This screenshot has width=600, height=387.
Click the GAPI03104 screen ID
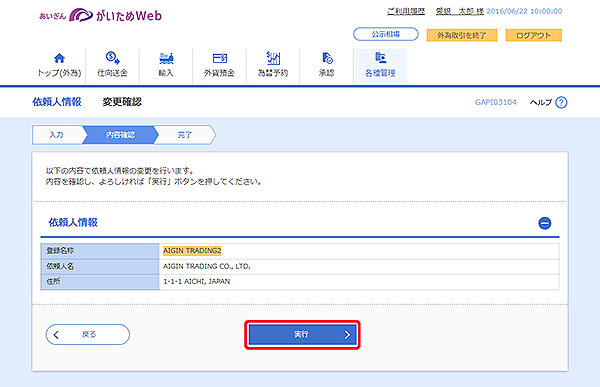[x=496, y=102]
